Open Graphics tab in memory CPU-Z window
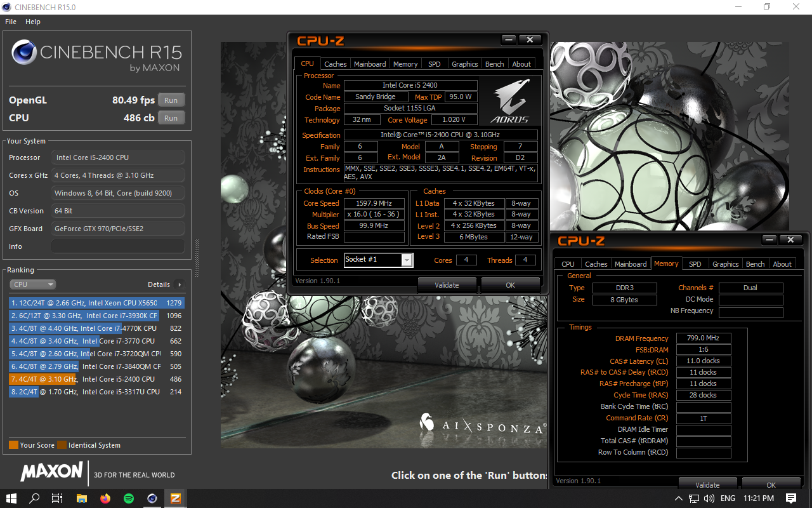 pos(726,264)
